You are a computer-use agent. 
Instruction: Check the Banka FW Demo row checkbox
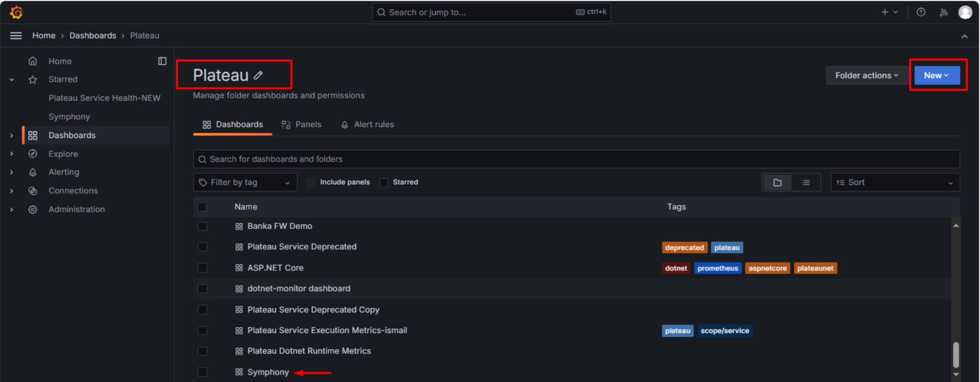point(202,227)
